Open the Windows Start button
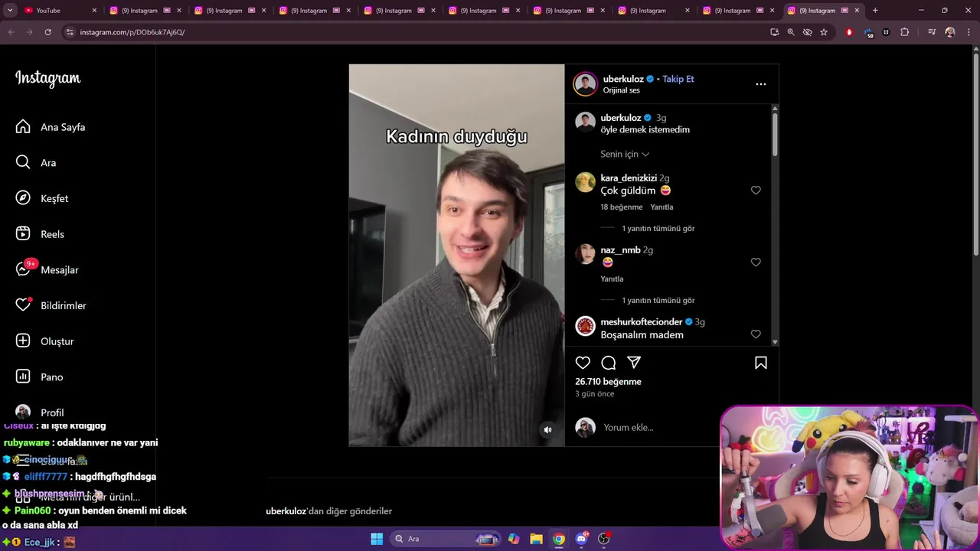The width and height of the screenshot is (980, 551). pos(377,539)
